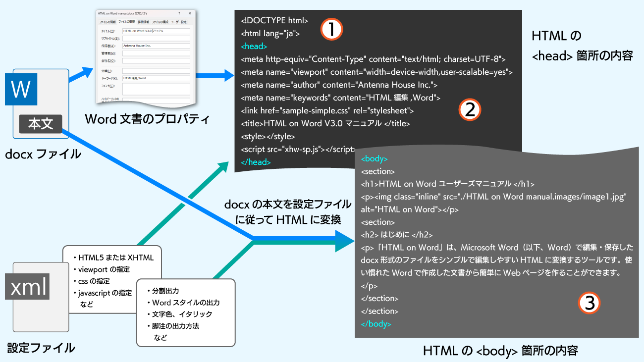Open the ファイルの構成 tab
The image size is (644, 362).
(x=161, y=22)
